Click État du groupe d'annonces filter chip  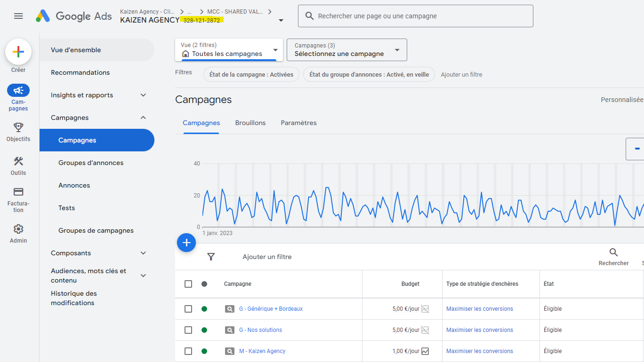(369, 74)
